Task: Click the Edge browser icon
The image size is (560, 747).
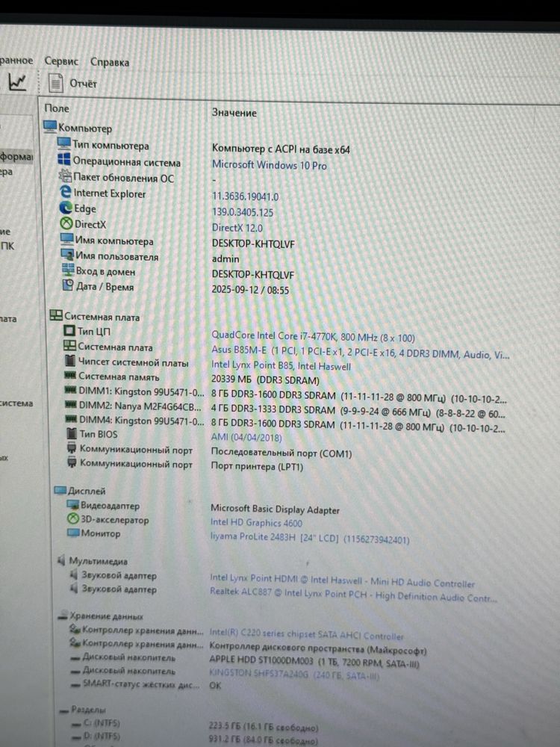Action: pos(66,208)
